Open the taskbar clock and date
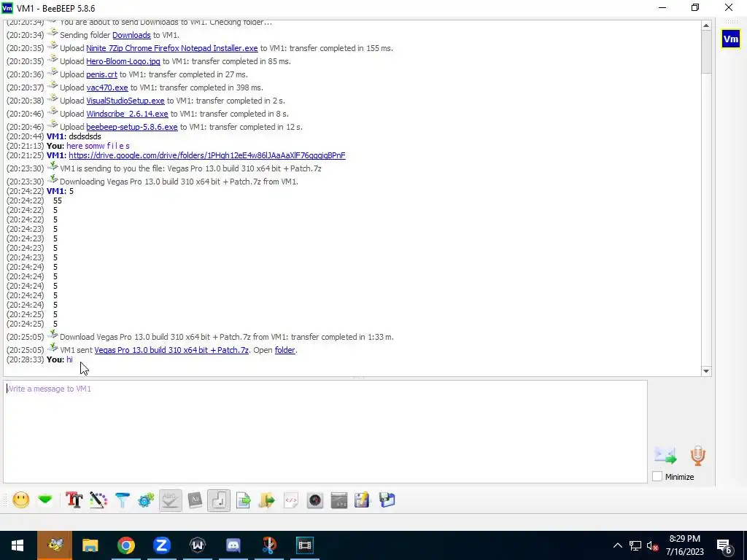Screen dimensions: 747x560 point(684,545)
